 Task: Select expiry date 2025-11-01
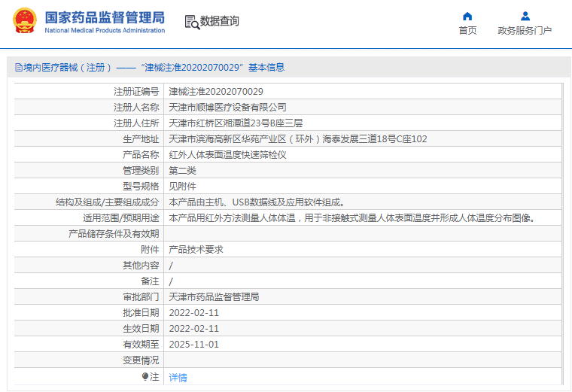tap(194, 345)
